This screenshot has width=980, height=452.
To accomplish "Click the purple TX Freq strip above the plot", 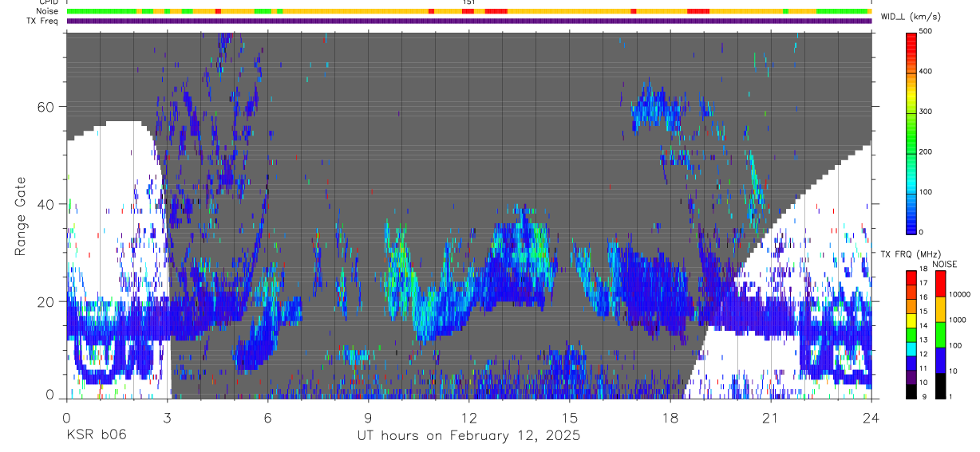I will pyautogui.click(x=468, y=21).
